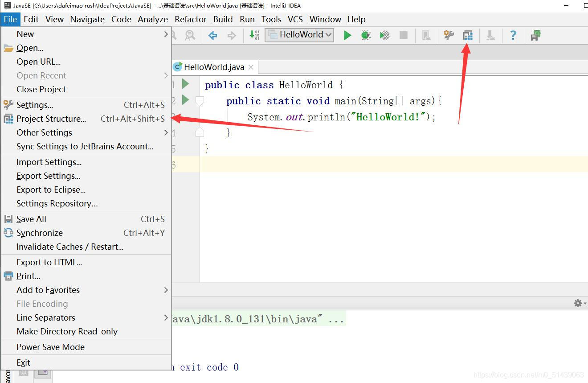Click Print... menu item
The width and height of the screenshot is (588, 383).
click(86, 276)
